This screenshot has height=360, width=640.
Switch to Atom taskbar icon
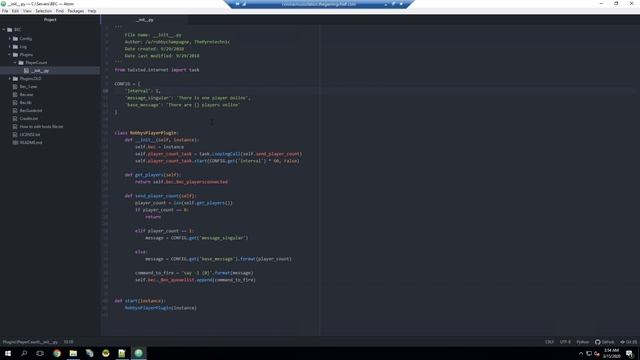click(x=138, y=353)
